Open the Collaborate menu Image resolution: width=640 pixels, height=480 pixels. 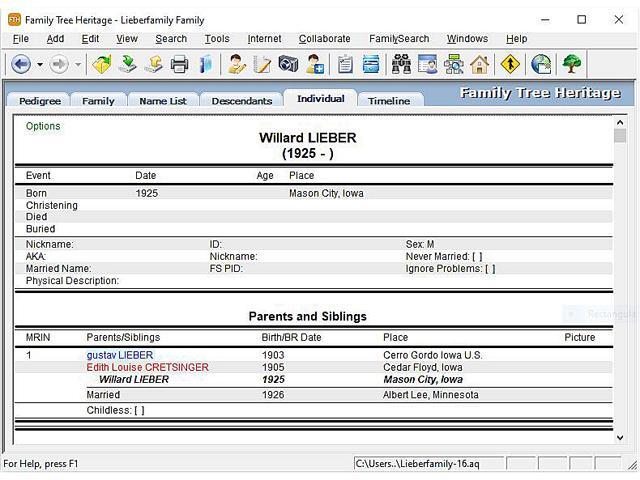(x=324, y=39)
